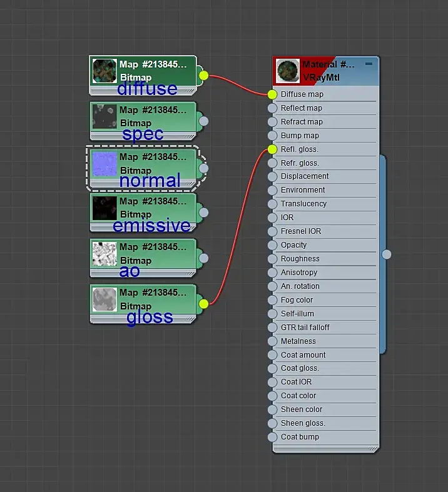Click the Refl. gloss. input socket
The height and width of the screenshot is (492, 448).
[273, 149]
